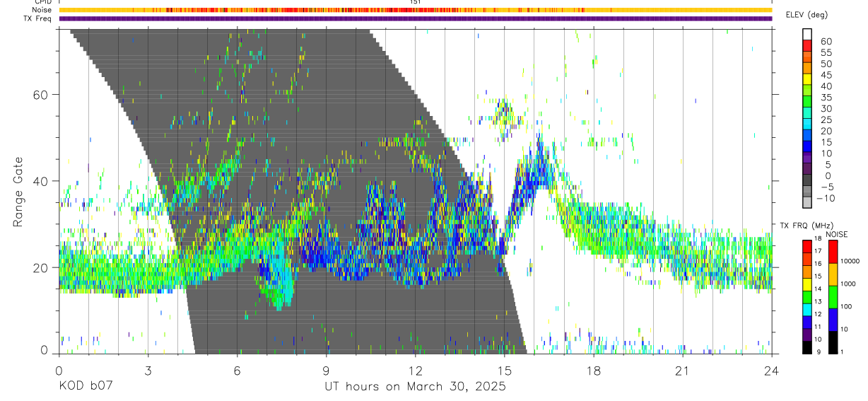868x401 pixels.
Task: Click the x-axis tick label '21'
Action: 683,371
